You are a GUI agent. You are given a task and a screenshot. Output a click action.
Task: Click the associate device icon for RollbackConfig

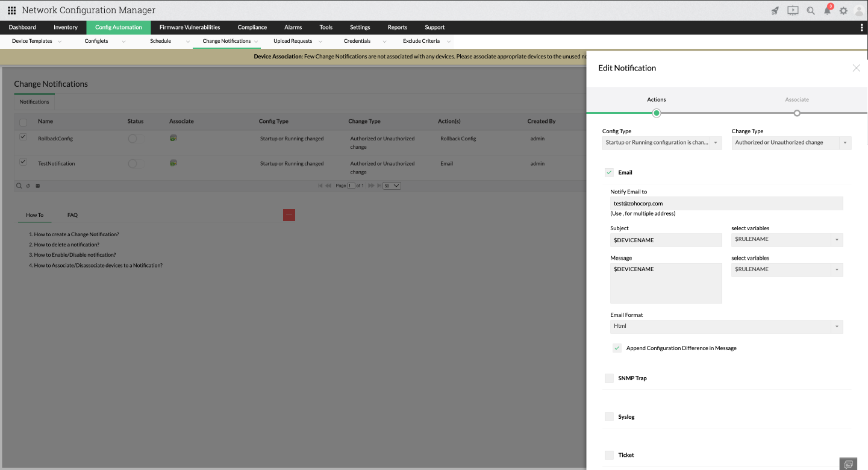pos(173,138)
